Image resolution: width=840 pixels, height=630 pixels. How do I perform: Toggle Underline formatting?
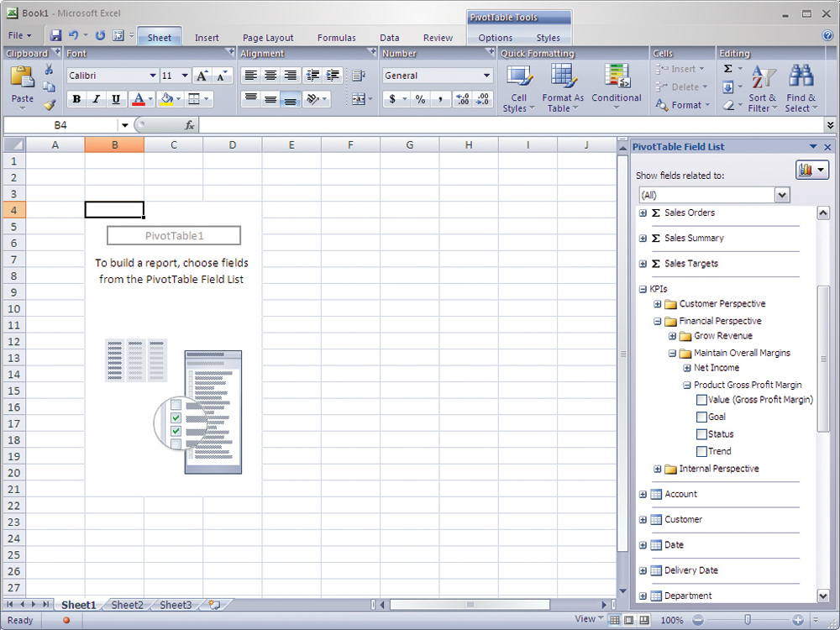(116, 99)
